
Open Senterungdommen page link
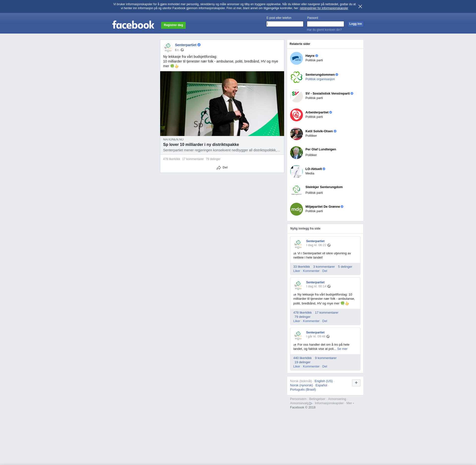320,75
